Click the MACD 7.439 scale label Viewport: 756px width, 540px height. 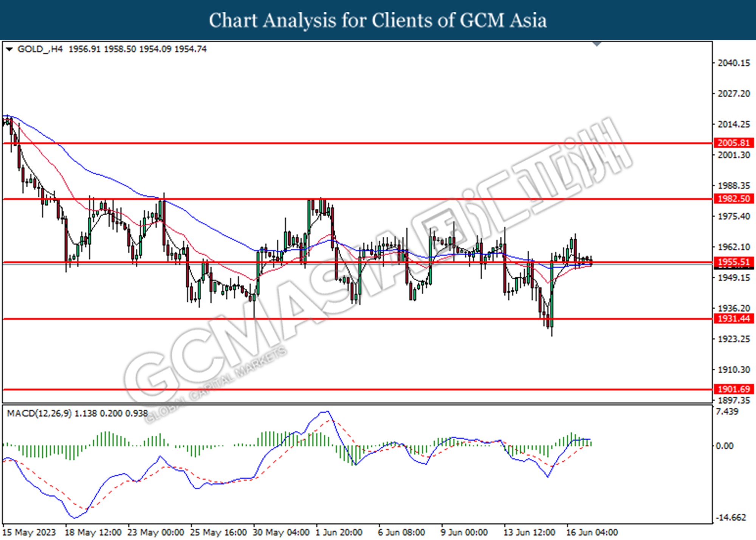click(x=727, y=412)
